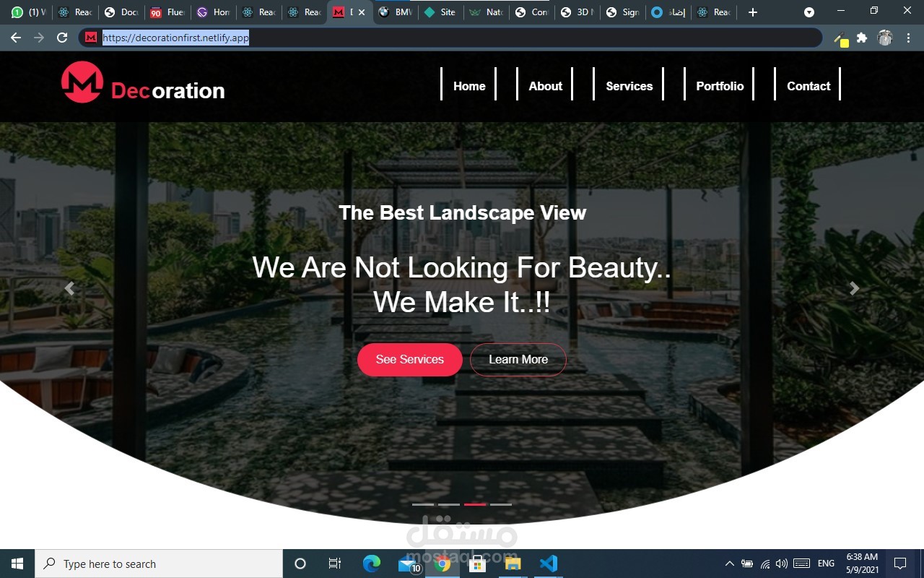Open Microsoft Store from the taskbar
The width and height of the screenshot is (924, 578).
pos(478,564)
